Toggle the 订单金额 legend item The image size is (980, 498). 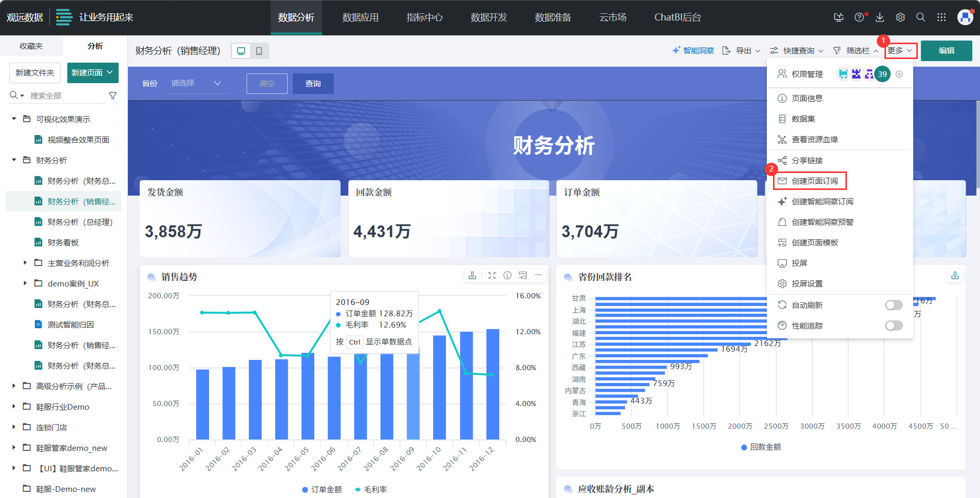(322, 490)
